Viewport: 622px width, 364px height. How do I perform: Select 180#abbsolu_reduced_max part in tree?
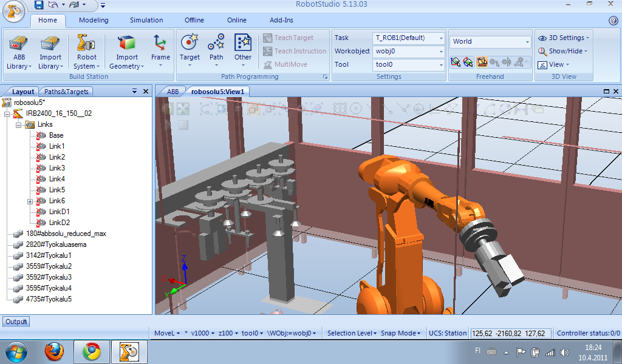click(66, 234)
